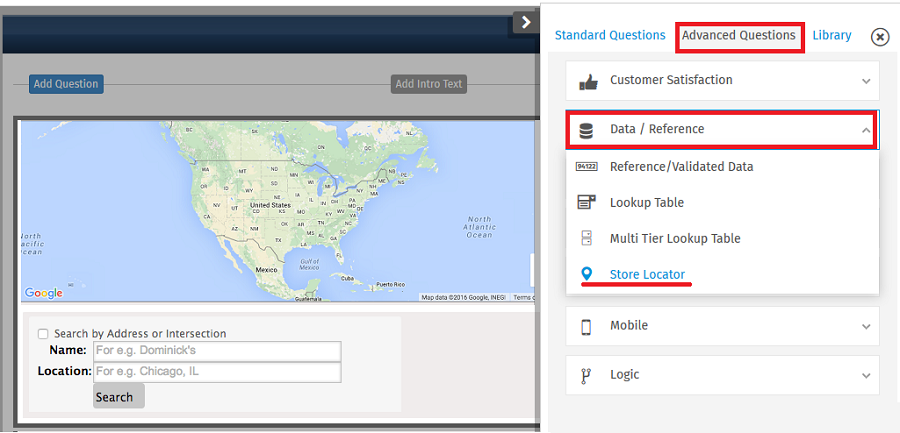The height and width of the screenshot is (433, 900).
Task: Expand the Customer Satisfaction chevron
Action: pyautogui.click(x=866, y=81)
